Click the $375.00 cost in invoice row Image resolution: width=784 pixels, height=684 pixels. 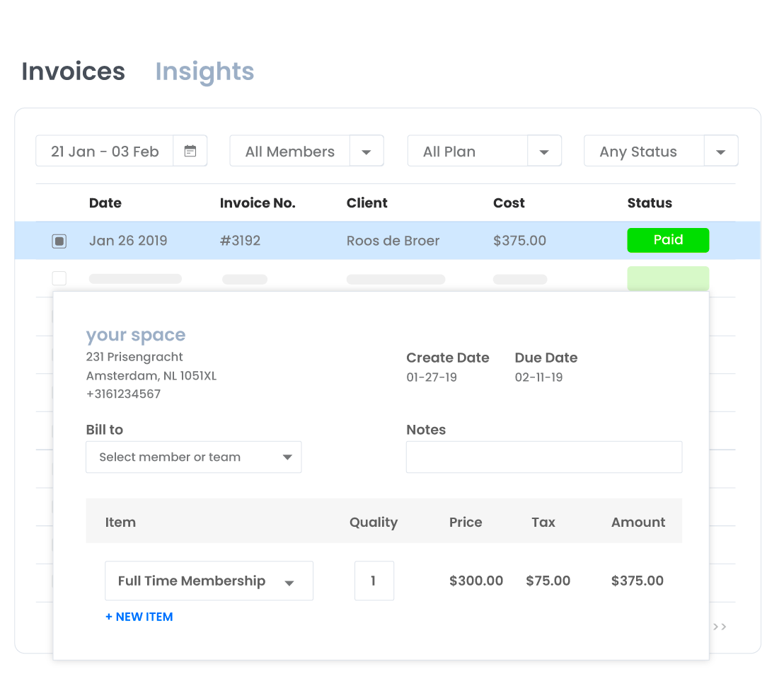pyautogui.click(x=519, y=241)
